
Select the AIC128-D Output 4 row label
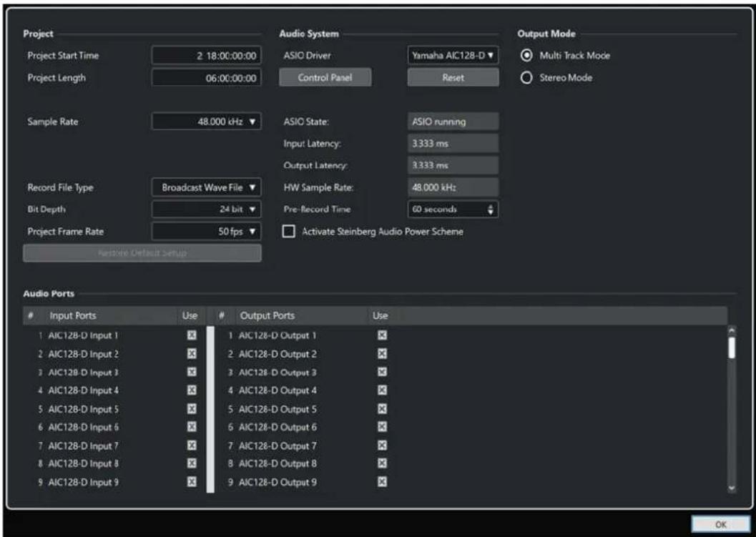click(278, 390)
